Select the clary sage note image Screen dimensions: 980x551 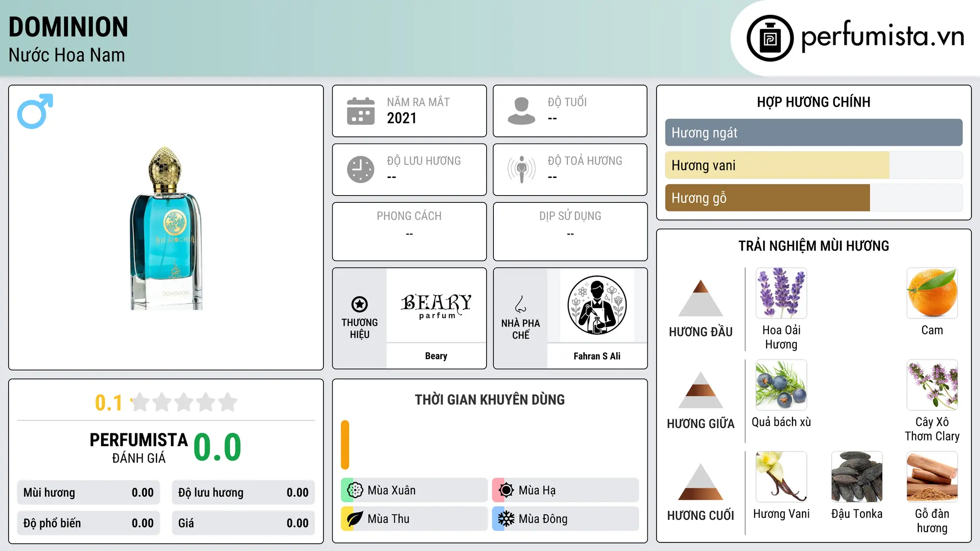932,385
